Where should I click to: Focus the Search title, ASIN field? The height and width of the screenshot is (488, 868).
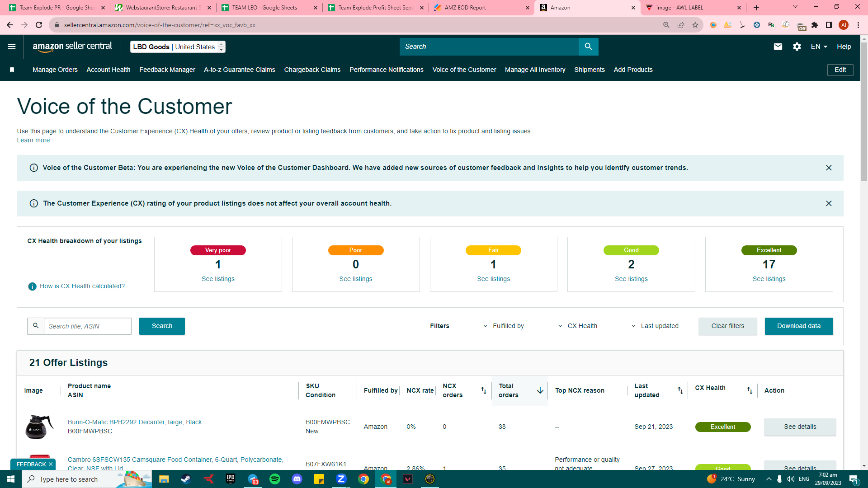click(x=87, y=326)
